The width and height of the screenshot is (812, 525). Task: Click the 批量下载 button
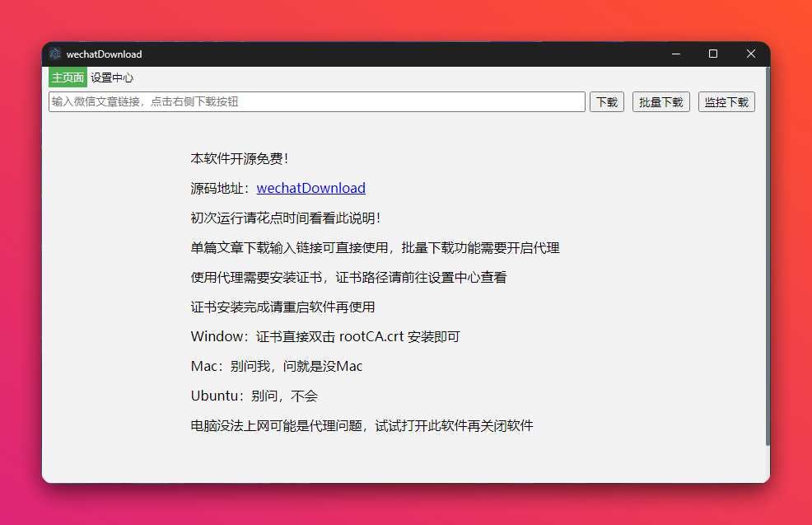[x=660, y=102]
